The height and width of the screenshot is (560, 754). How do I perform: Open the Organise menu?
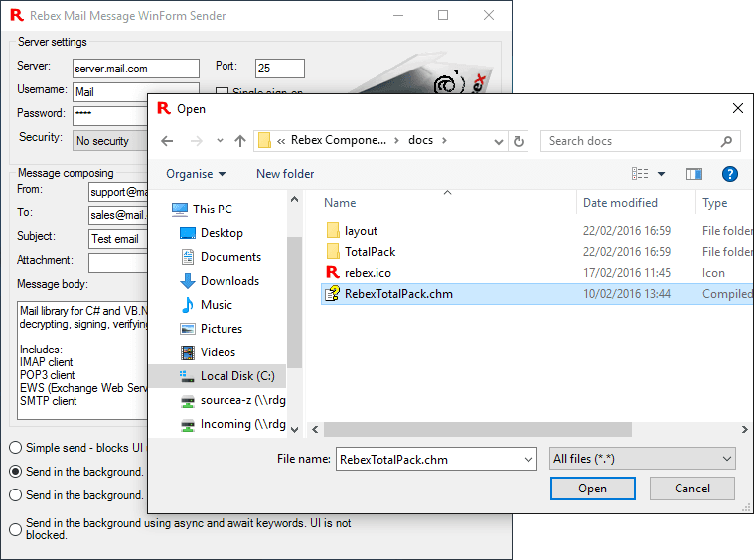click(x=196, y=174)
